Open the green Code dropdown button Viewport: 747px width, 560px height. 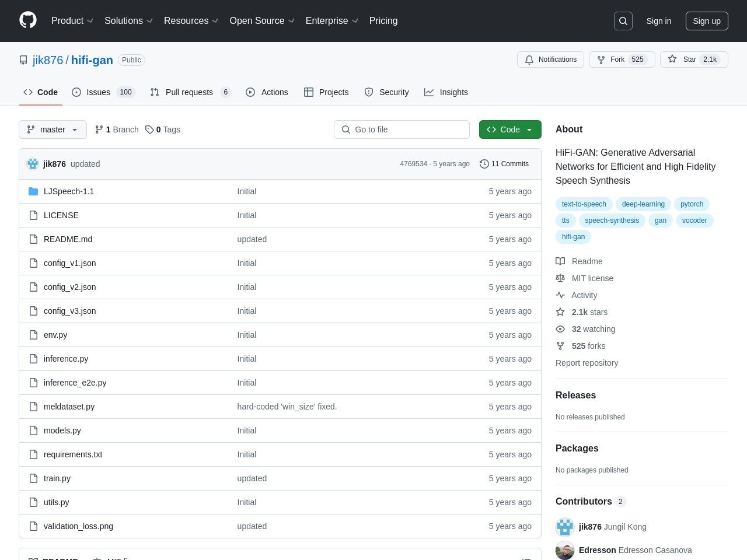tap(510, 129)
